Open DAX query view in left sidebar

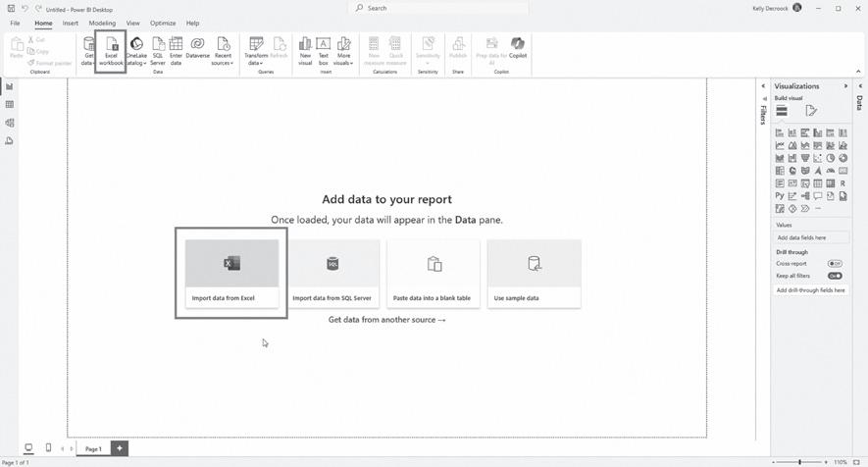[x=10, y=141]
